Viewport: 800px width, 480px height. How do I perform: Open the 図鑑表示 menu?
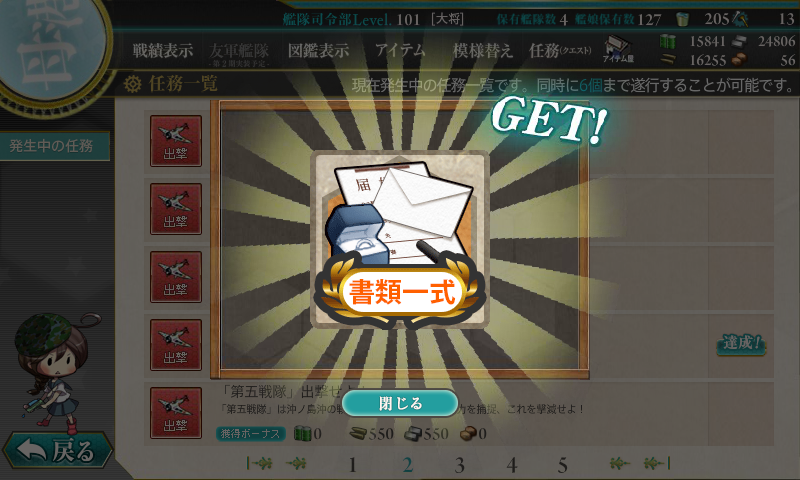[318, 50]
